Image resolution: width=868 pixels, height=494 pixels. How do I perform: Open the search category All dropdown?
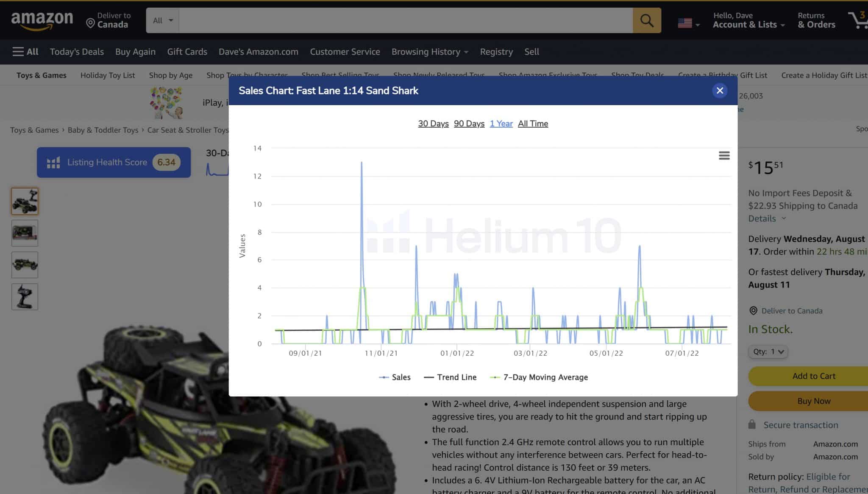point(163,20)
